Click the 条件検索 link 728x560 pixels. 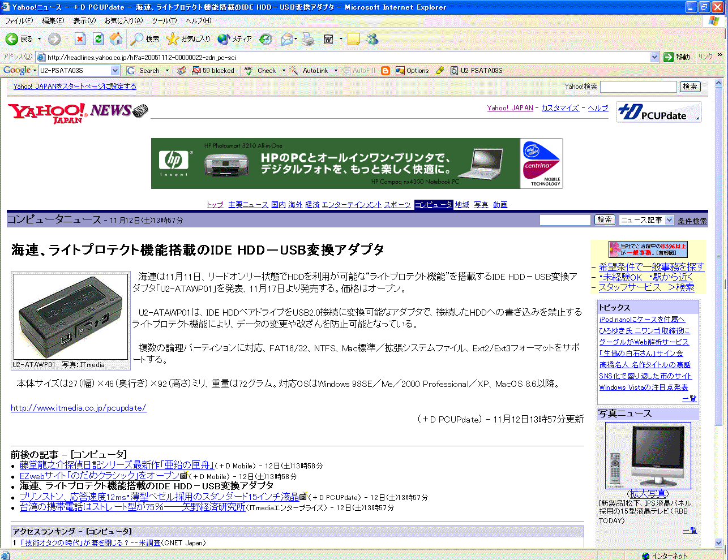pos(692,221)
